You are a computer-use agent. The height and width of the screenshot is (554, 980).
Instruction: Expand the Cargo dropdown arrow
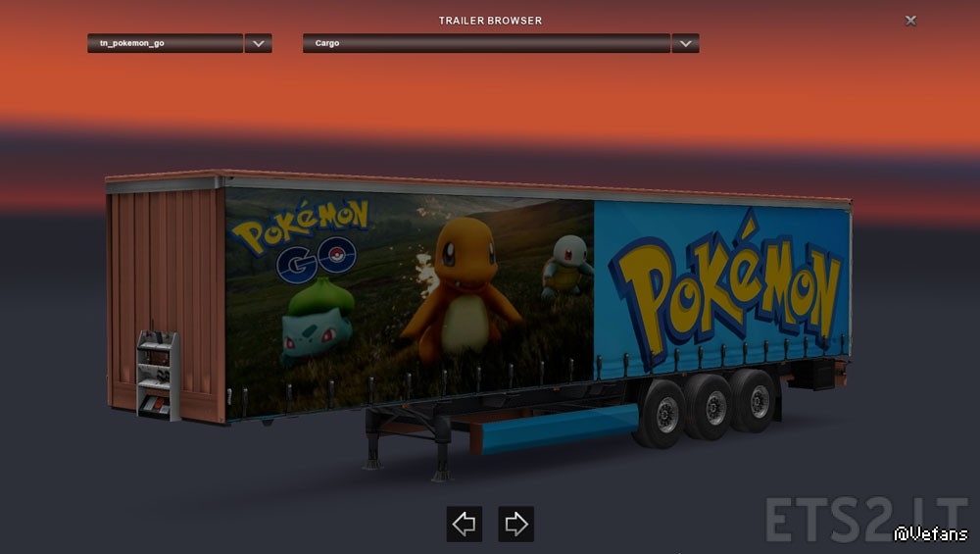(x=686, y=43)
